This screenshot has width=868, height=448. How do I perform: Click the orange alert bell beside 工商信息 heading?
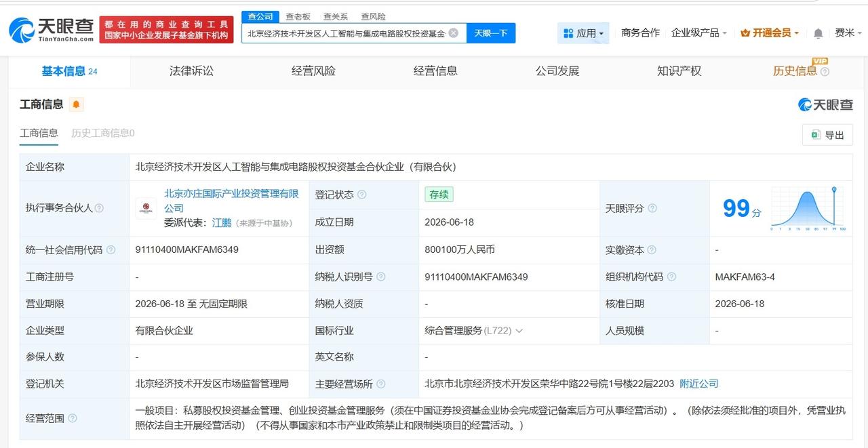pos(76,104)
